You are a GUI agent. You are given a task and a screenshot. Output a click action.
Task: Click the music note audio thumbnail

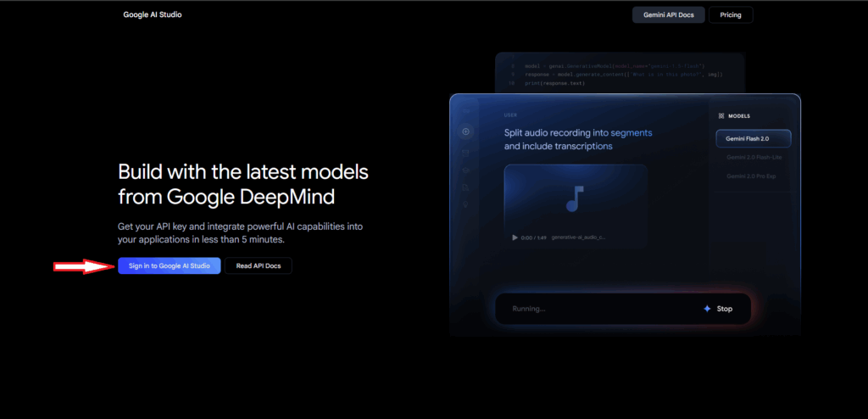click(574, 198)
